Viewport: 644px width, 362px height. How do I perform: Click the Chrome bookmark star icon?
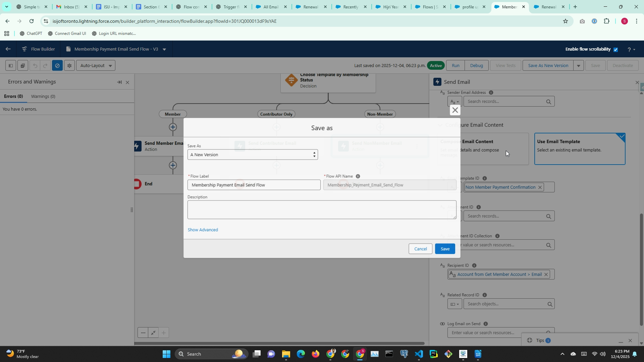pyautogui.click(x=566, y=21)
